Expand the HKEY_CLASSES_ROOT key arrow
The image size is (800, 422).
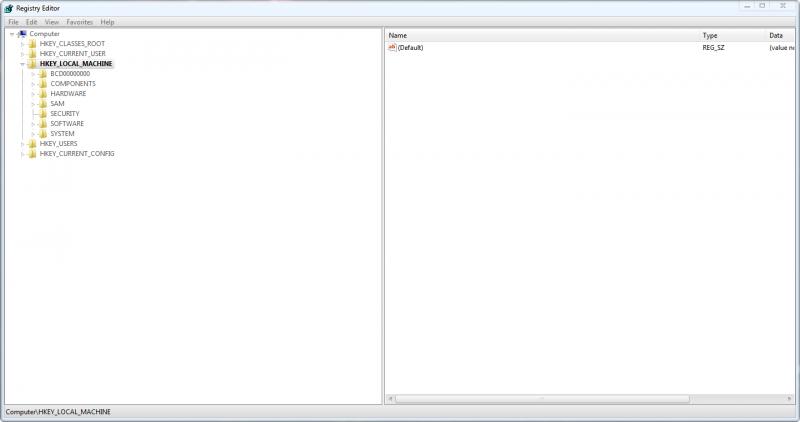(x=22, y=44)
